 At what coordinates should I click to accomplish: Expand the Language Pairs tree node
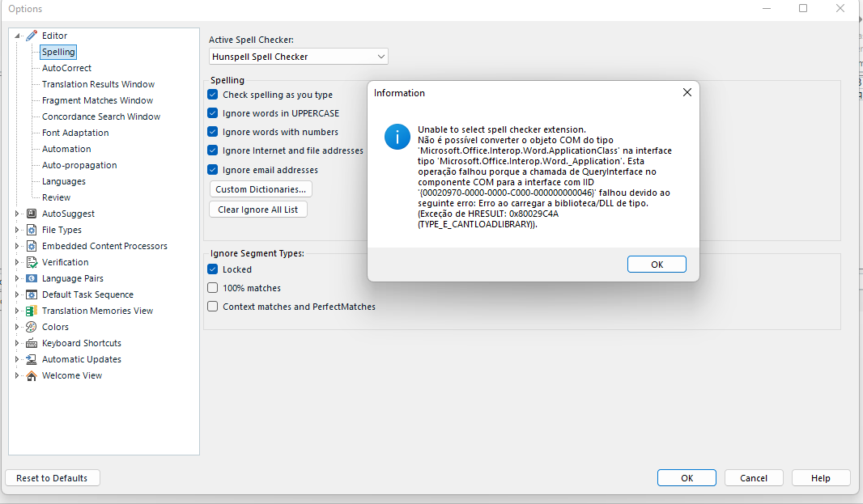click(x=16, y=278)
